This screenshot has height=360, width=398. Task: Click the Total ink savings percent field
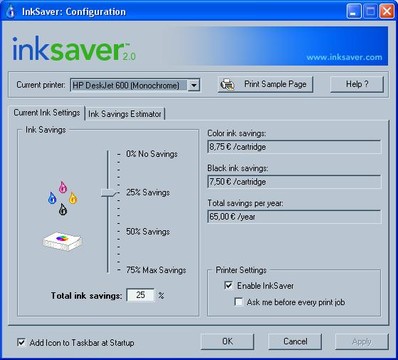(x=140, y=295)
